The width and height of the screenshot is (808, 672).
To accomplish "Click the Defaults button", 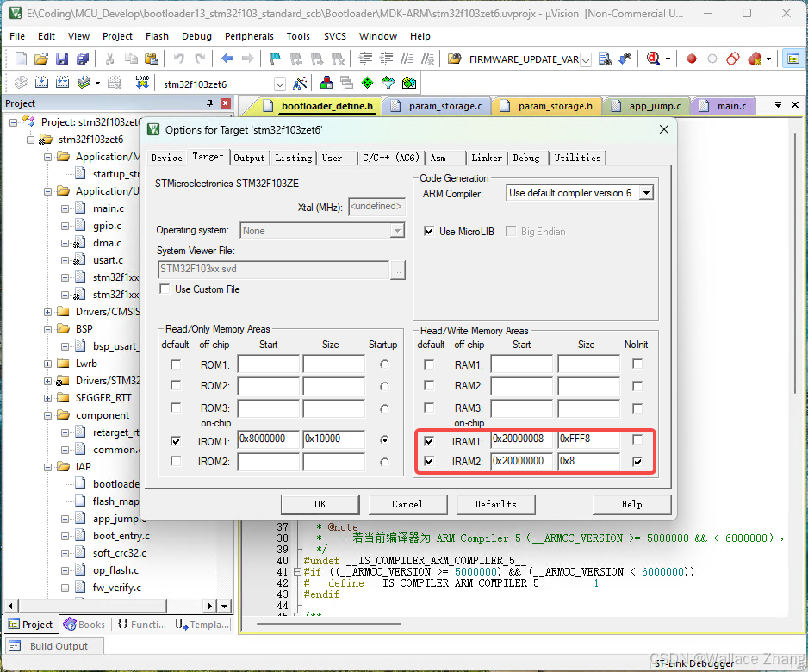I will 495,504.
